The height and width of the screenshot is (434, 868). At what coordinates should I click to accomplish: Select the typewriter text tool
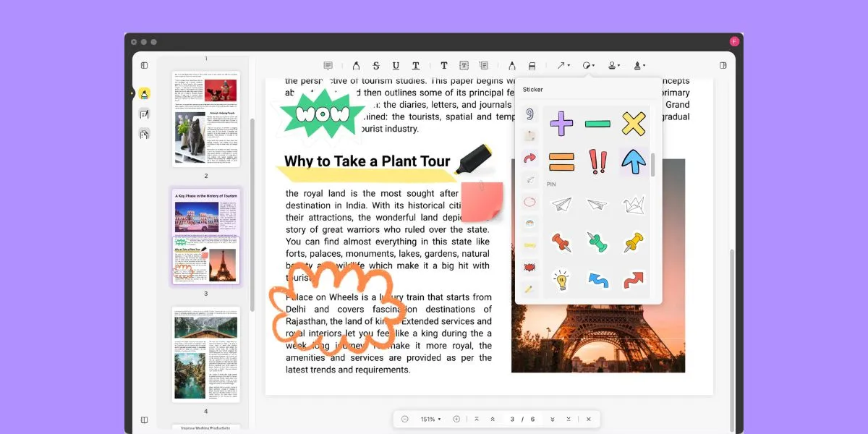(444, 66)
